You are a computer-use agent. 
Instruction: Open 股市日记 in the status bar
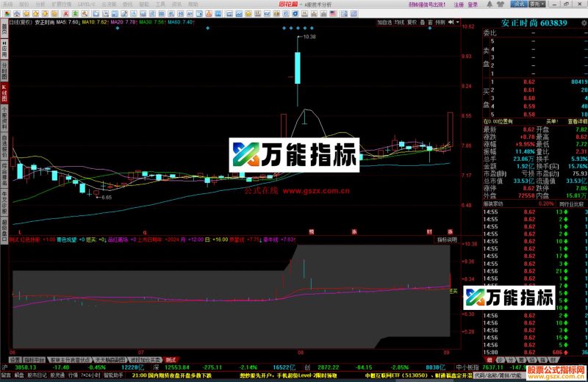click(37, 375)
